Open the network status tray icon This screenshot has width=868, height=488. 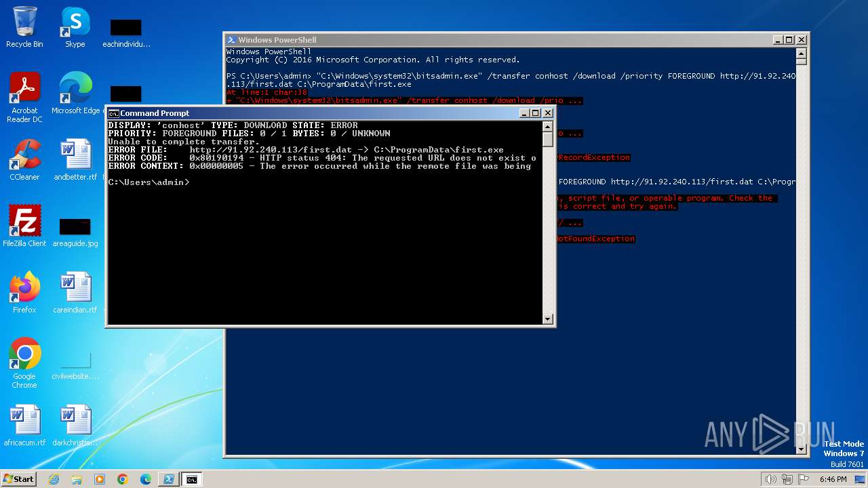tap(787, 479)
